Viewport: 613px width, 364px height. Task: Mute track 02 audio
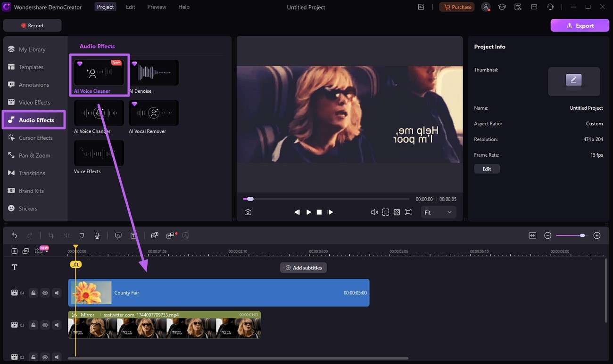57,357
